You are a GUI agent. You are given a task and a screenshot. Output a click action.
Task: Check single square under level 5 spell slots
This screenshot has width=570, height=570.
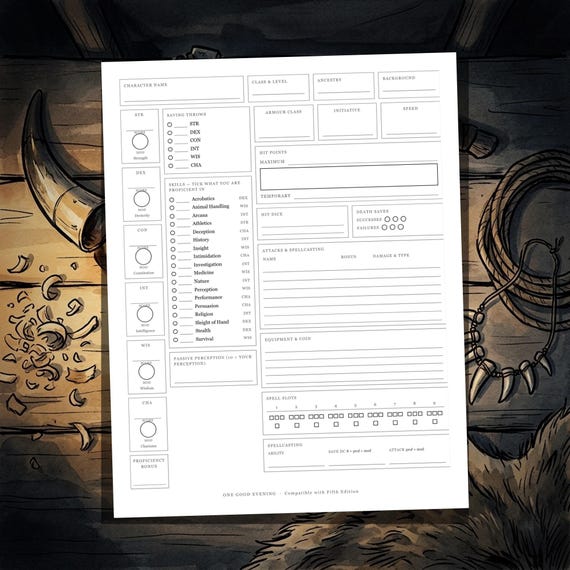coord(356,424)
